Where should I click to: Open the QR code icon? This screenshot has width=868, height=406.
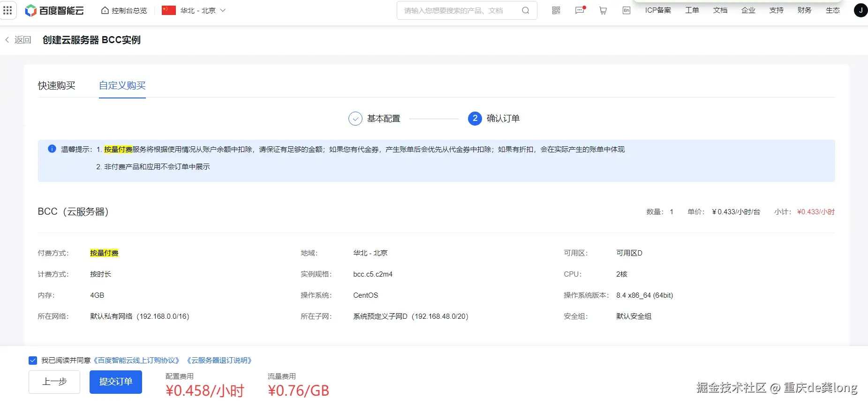click(x=556, y=10)
